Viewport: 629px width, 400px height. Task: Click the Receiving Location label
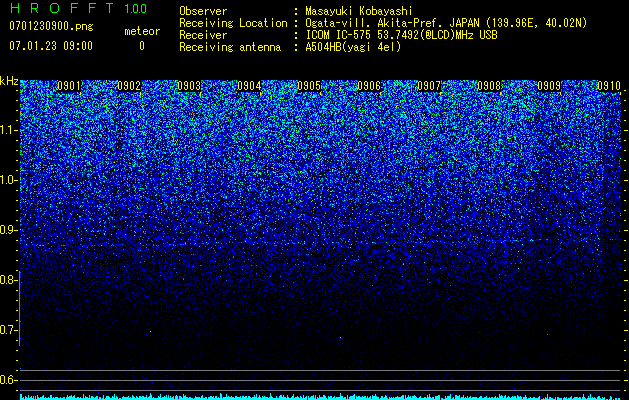coord(233,23)
